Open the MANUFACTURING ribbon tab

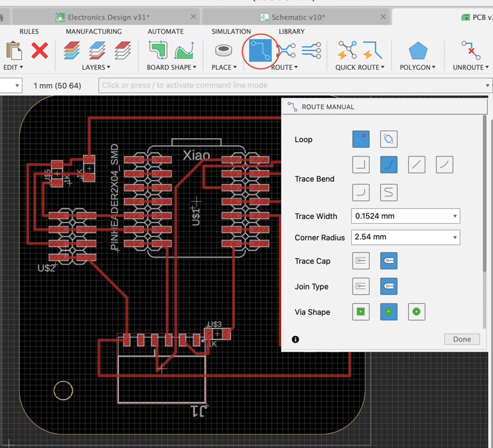click(94, 31)
